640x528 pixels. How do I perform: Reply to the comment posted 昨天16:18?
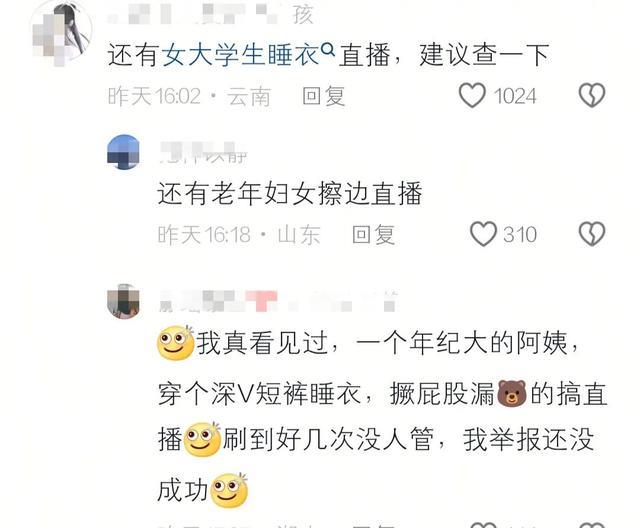tap(373, 235)
